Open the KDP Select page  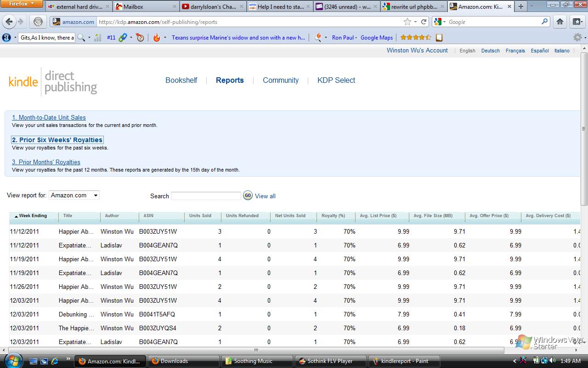point(336,80)
